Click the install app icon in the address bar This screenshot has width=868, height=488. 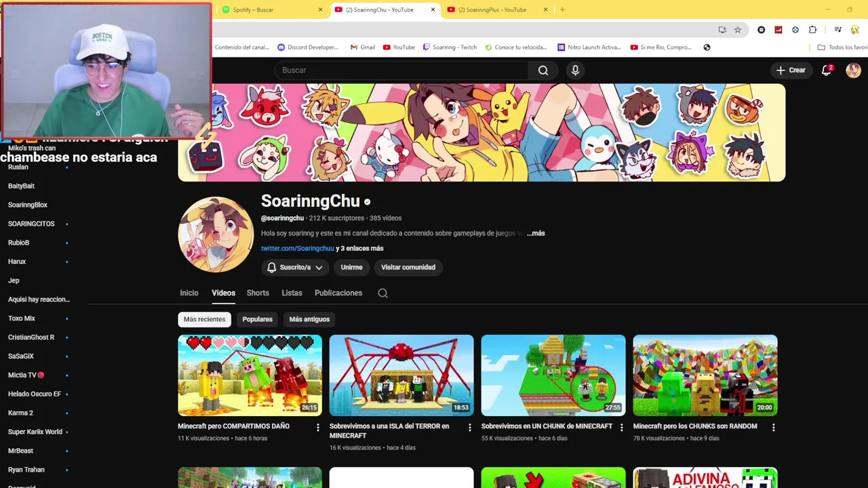pos(722,30)
